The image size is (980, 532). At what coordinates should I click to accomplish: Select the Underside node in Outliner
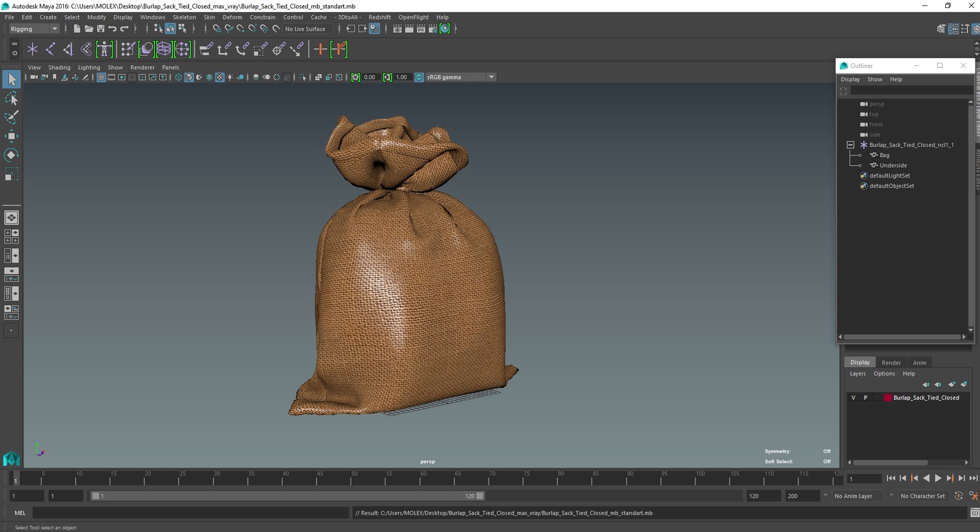click(893, 165)
